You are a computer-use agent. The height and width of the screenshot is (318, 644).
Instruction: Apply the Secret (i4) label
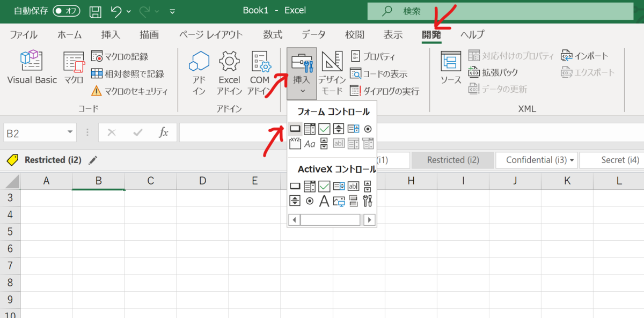[613, 160]
